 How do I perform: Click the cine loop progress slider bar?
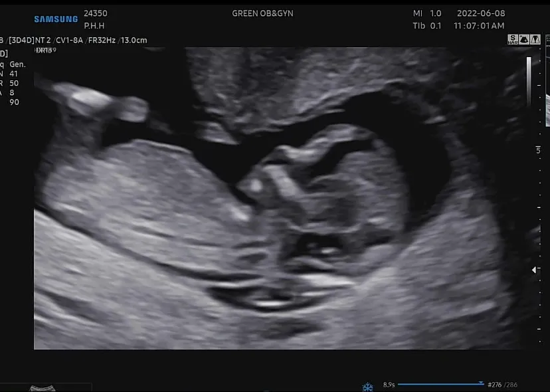(x=441, y=384)
